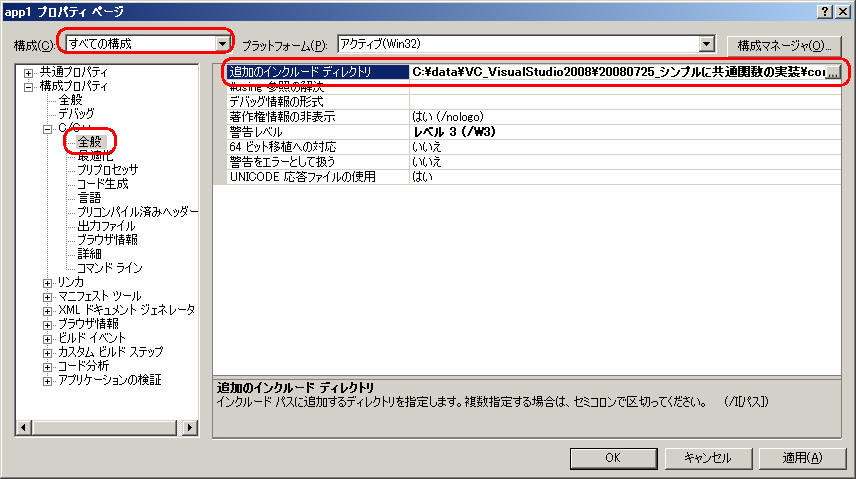This screenshot has width=856, height=479.
Task: Click the help question mark title button
Action: click(x=825, y=10)
